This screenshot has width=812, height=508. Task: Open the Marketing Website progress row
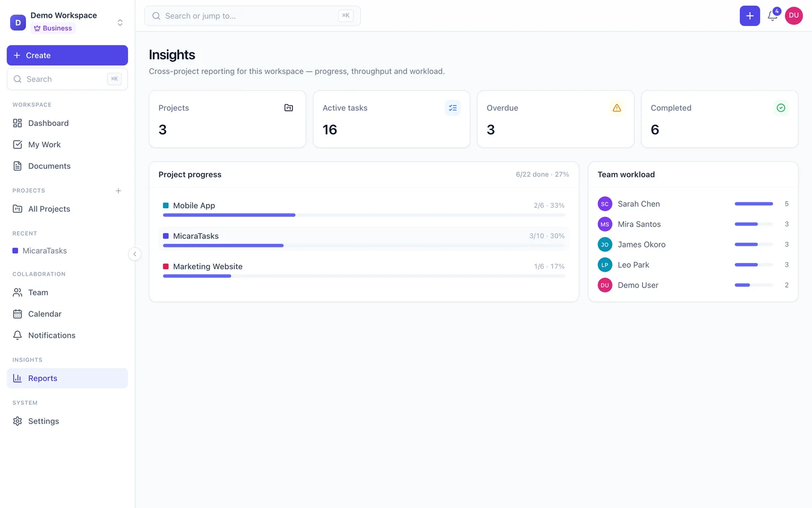(x=364, y=270)
